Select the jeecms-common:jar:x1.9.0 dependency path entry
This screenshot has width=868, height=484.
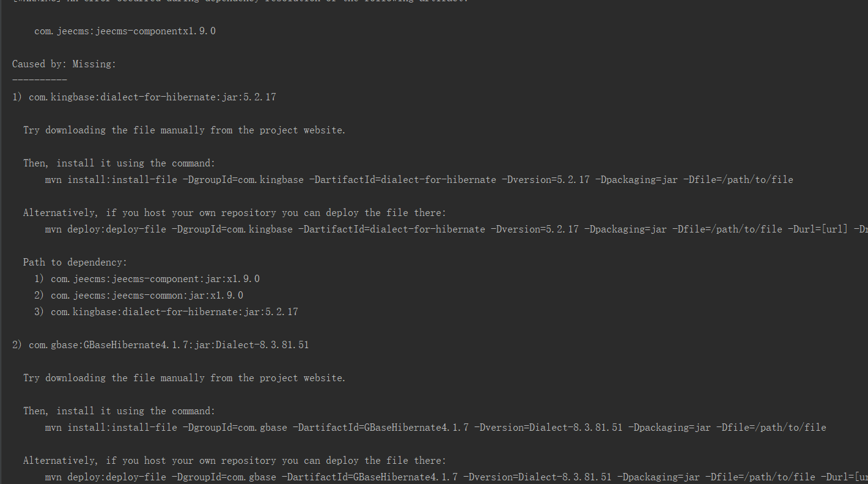tap(147, 296)
